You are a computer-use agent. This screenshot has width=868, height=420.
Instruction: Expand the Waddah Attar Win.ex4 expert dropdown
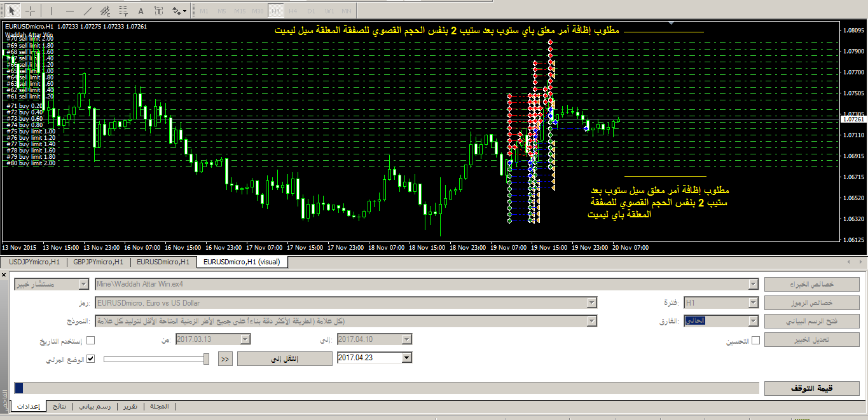pyautogui.click(x=754, y=285)
